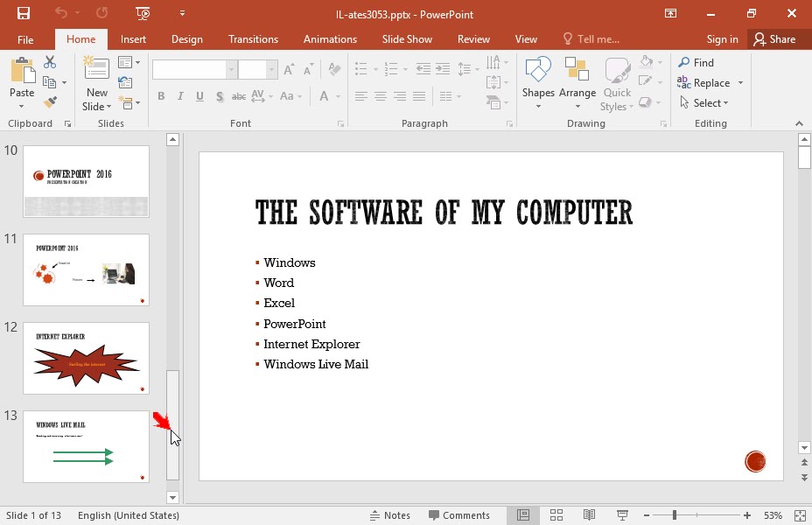
Task: Click the Columns icon
Action: coord(446,96)
